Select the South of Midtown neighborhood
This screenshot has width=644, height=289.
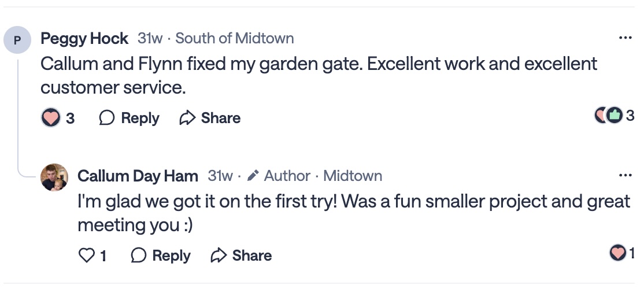pyautogui.click(x=234, y=39)
